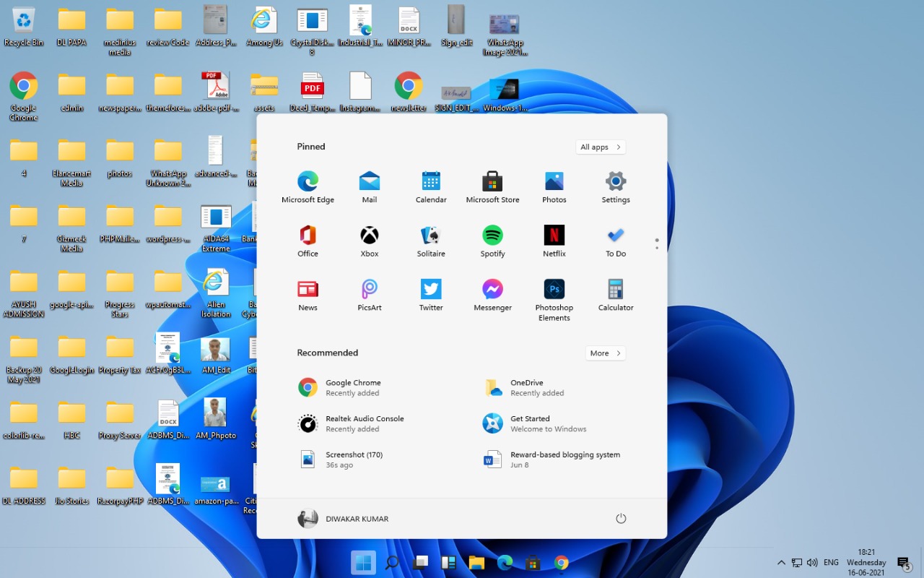Expand the All apps list
The height and width of the screenshot is (578, 924).
pos(601,147)
